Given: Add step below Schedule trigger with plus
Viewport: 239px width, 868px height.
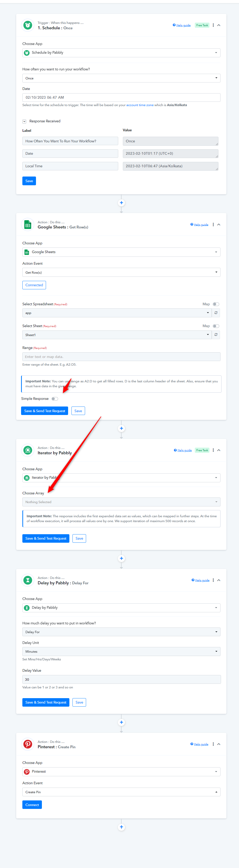Looking at the screenshot, I should point(121,203).
